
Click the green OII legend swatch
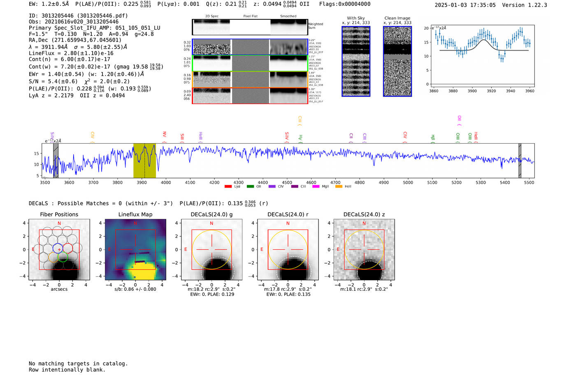250,187
